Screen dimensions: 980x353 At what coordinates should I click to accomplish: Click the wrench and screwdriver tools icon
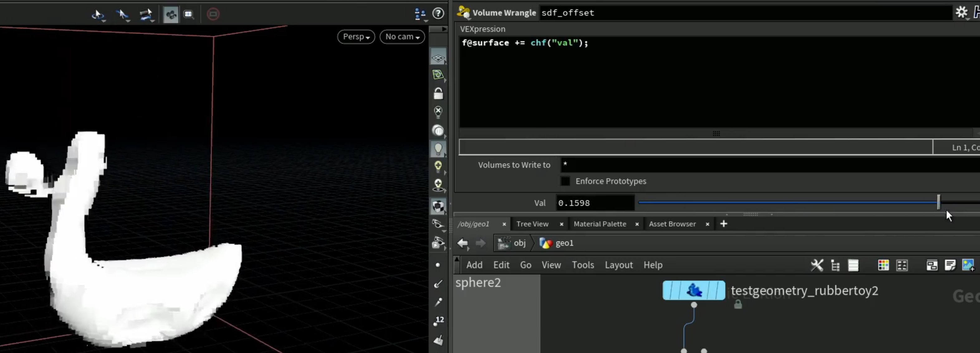[817, 265]
